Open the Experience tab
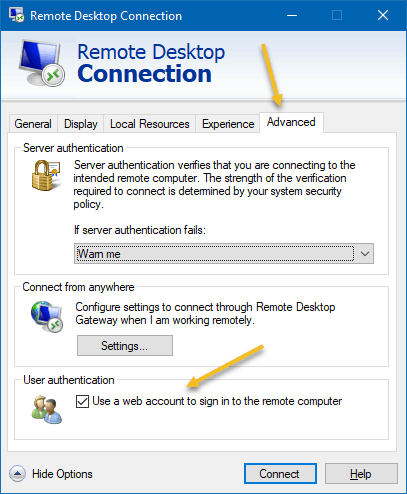 point(228,124)
